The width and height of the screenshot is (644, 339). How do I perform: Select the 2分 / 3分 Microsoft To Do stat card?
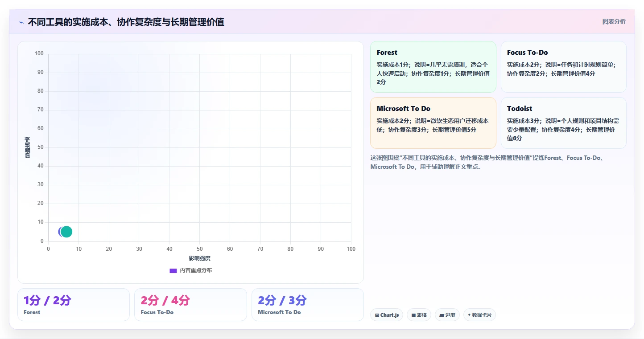pos(308,305)
